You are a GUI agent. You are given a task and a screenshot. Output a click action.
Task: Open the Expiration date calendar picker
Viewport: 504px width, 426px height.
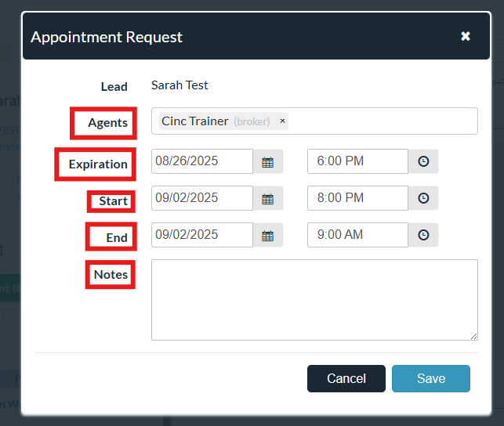(x=268, y=161)
